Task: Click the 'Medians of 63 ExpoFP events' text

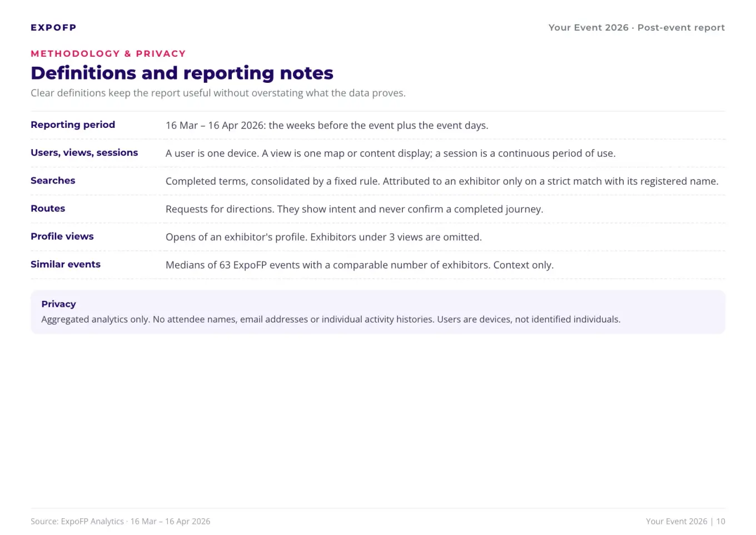Action: pos(360,265)
